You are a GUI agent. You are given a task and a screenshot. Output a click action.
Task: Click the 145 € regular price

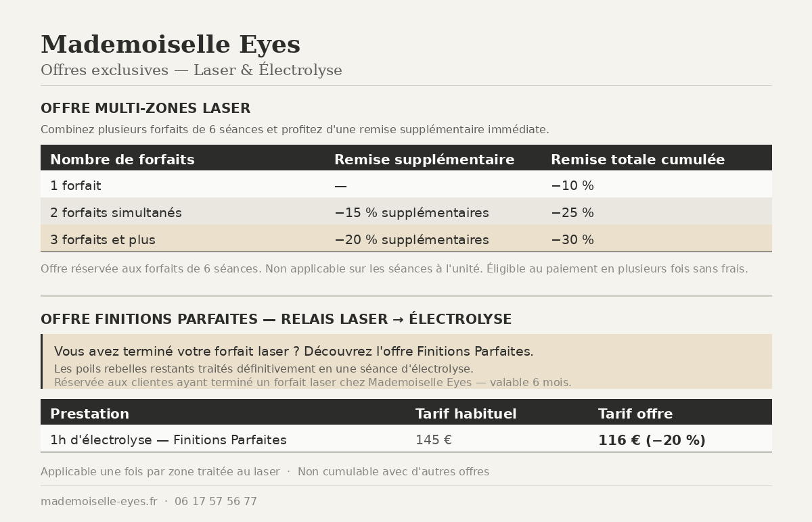(433, 440)
